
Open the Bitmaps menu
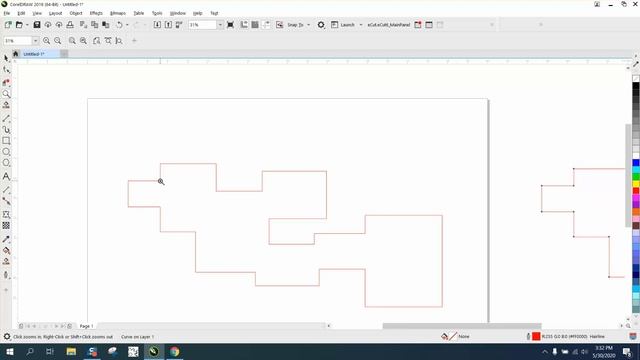118,13
